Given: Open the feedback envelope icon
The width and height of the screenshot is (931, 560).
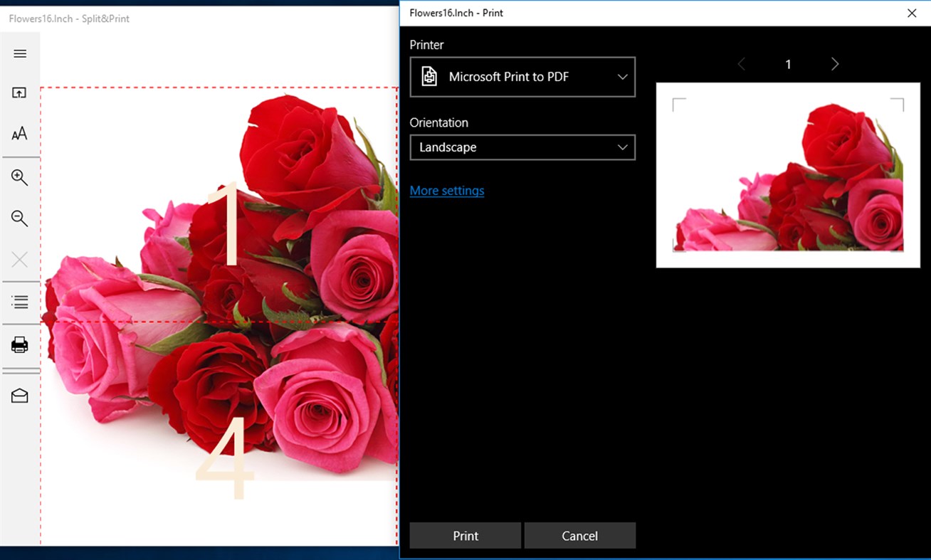Looking at the screenshot, I should pyautogui.click(x=20, y=395).
